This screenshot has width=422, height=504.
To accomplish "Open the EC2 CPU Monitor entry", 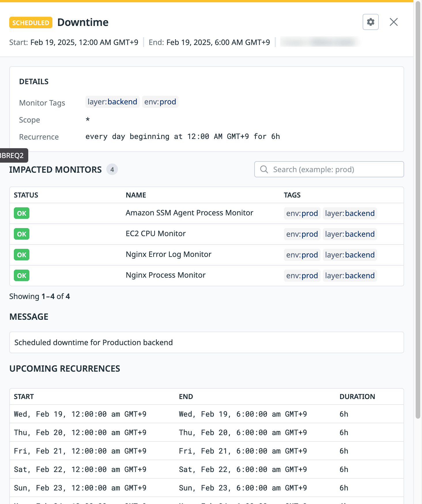I will click(x=156, y=234).
